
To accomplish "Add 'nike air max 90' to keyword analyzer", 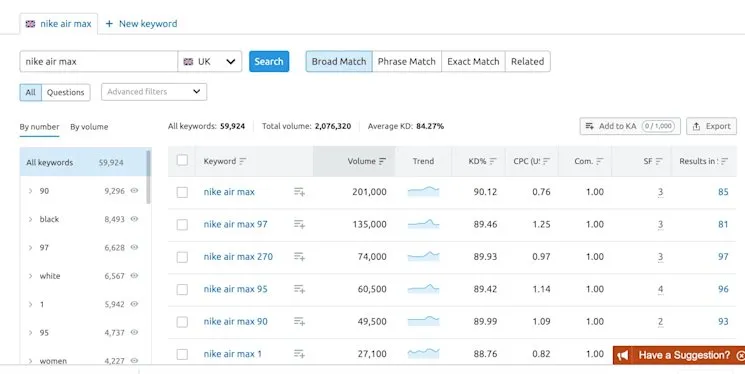I will click(299, 321).
